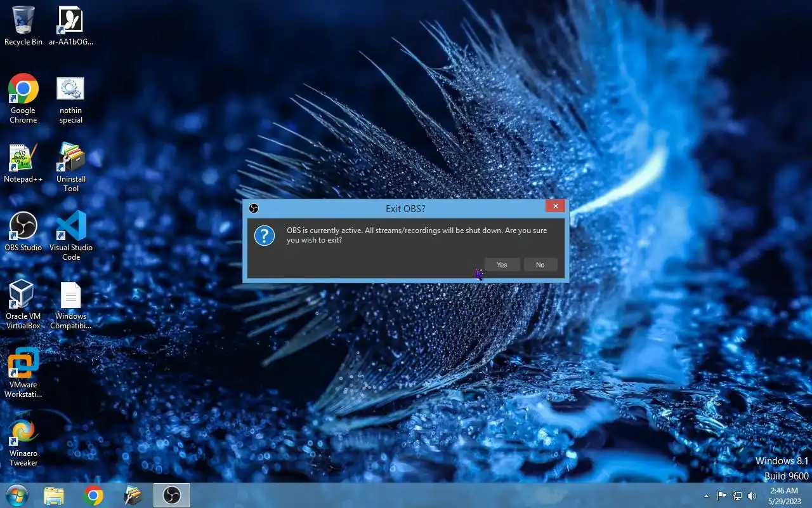Select Google Chrome desktop shortcut
The image size is (812, 508).
(23, 99)
